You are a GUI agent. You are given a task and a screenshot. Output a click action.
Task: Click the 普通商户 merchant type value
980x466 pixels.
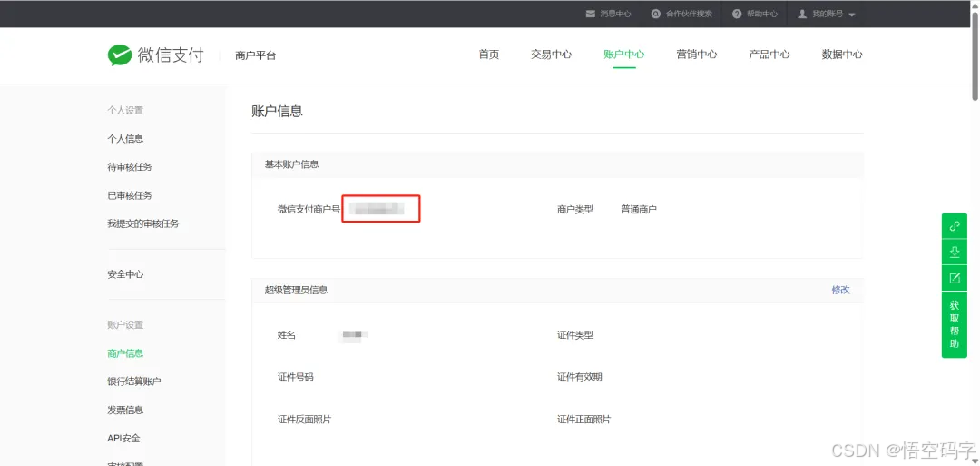639,210
